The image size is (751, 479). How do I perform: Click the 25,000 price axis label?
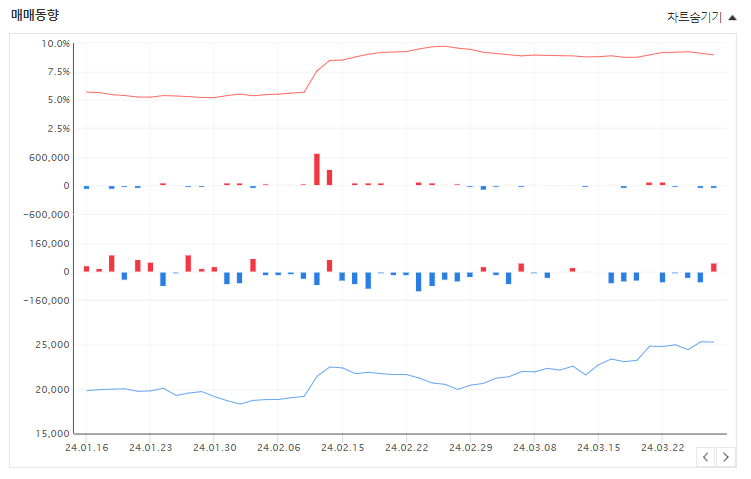52,344
